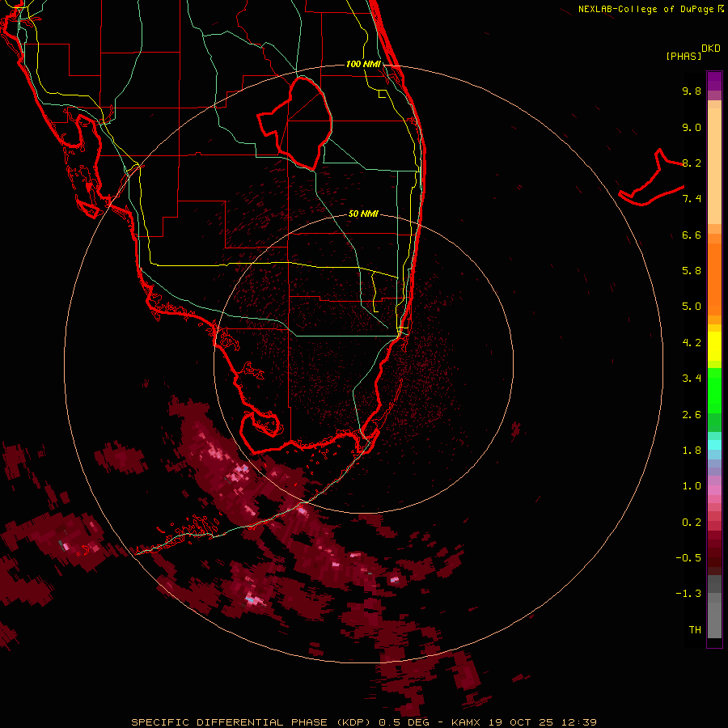Image resolution: width=728 pixels, height=728 pixels.
Task: Select the 5.8 color scale value
Action: 692,271
